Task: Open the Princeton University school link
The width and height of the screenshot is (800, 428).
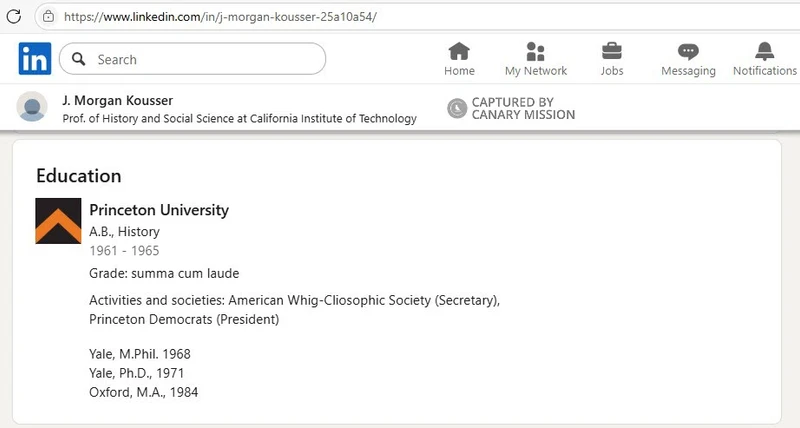Action: tap(159, 210)
